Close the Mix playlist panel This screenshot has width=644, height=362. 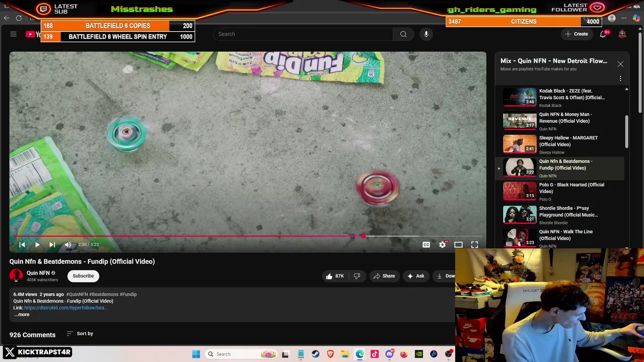pos(620,64)
